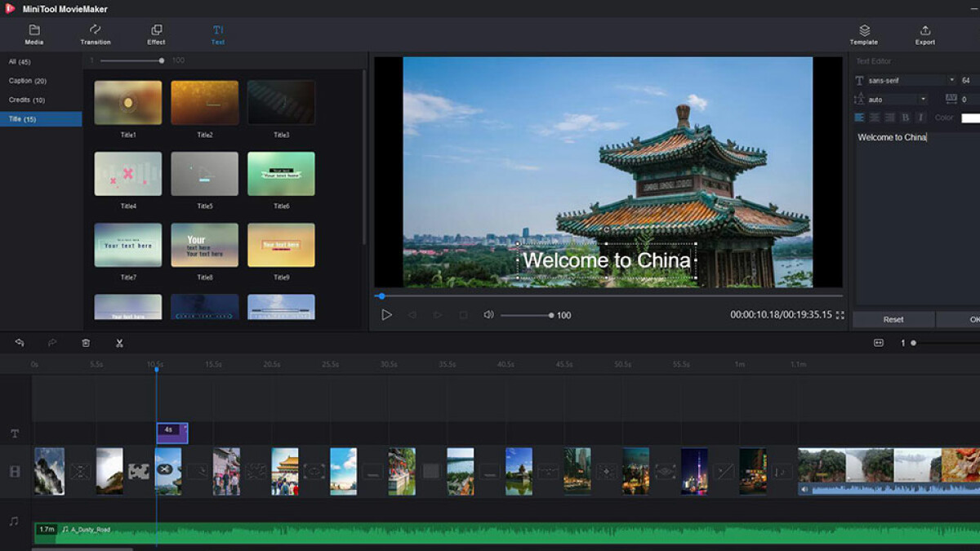Toggle bold text formatting
980x551 pixels.
click(x=905, y=117)
